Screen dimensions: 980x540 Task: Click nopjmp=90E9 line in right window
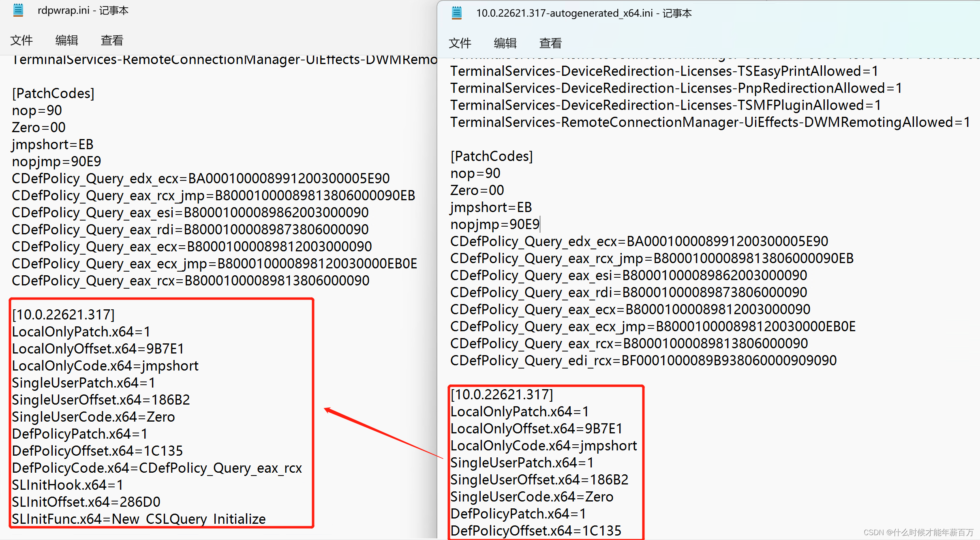point(495,224)
